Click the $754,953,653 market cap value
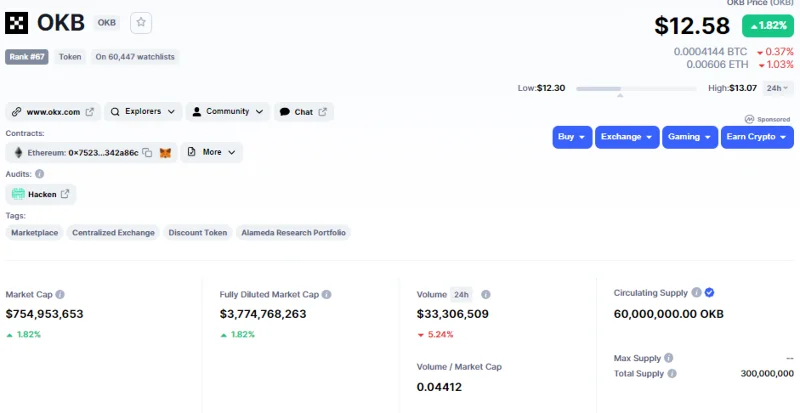 (44, 314)
